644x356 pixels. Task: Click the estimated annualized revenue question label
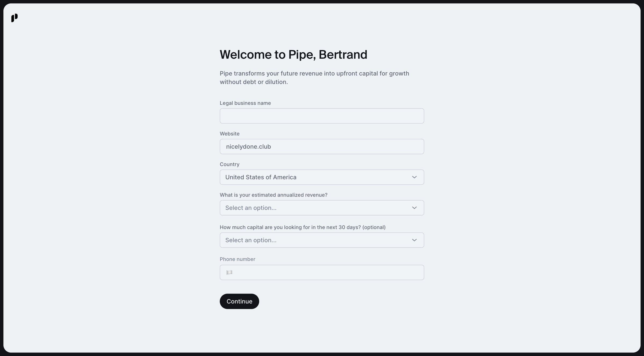(273, 195)
